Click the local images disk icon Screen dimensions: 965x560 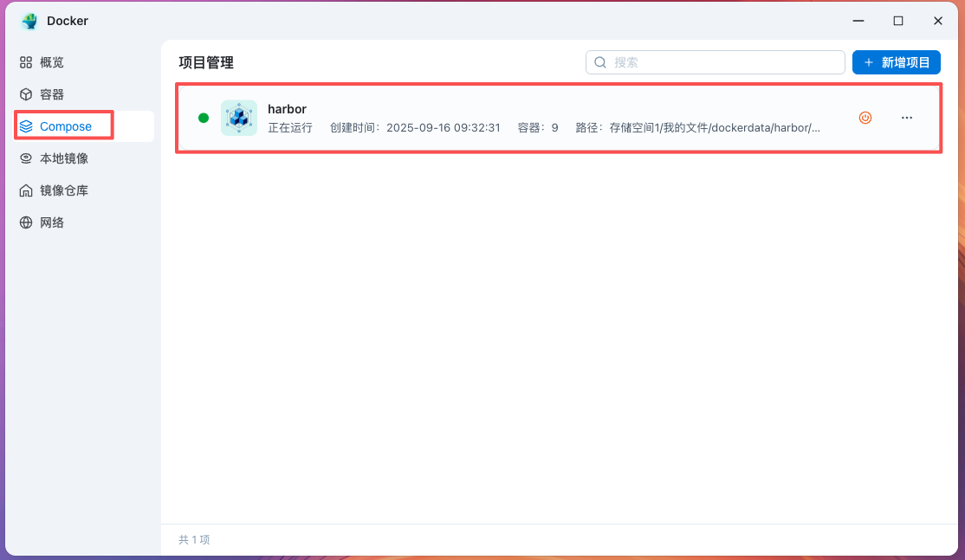click(26, 158)
